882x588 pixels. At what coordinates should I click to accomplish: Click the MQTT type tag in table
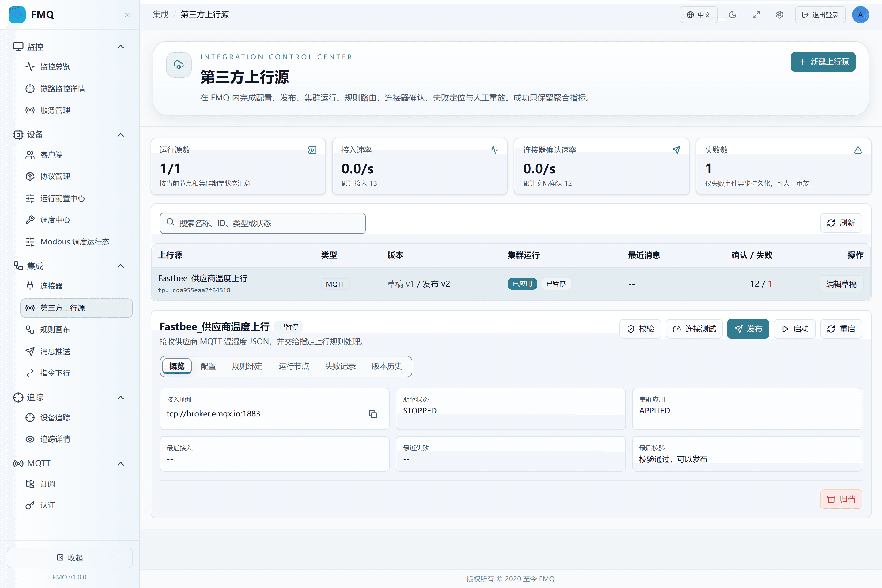pos(335,284)
